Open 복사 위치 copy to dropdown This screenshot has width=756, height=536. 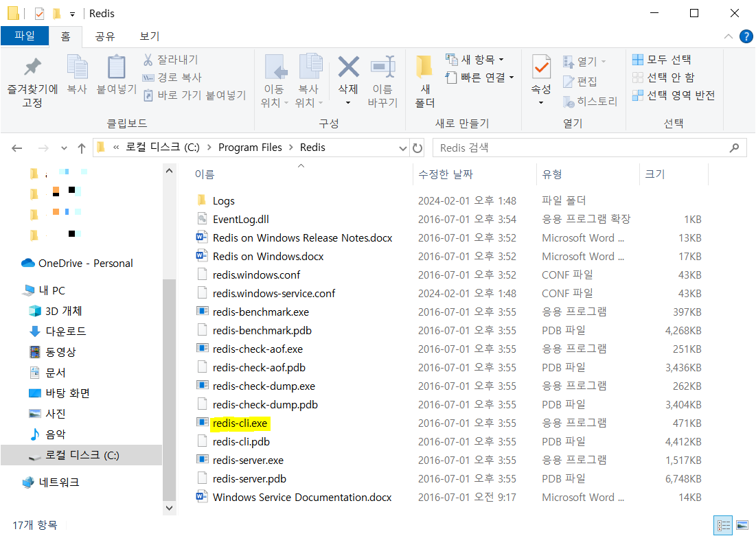click(x=309, y=81)
